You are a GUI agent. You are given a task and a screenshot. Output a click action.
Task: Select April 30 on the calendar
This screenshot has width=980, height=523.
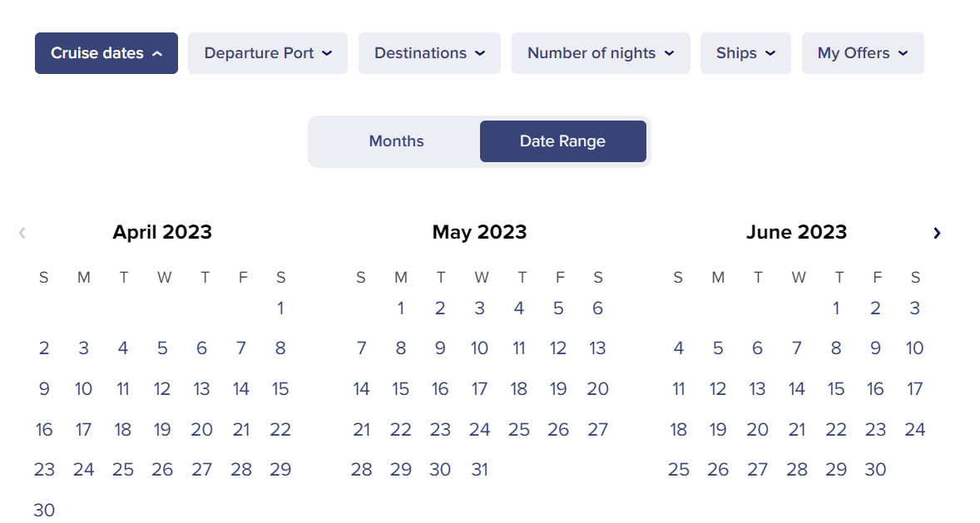(44, 510)
